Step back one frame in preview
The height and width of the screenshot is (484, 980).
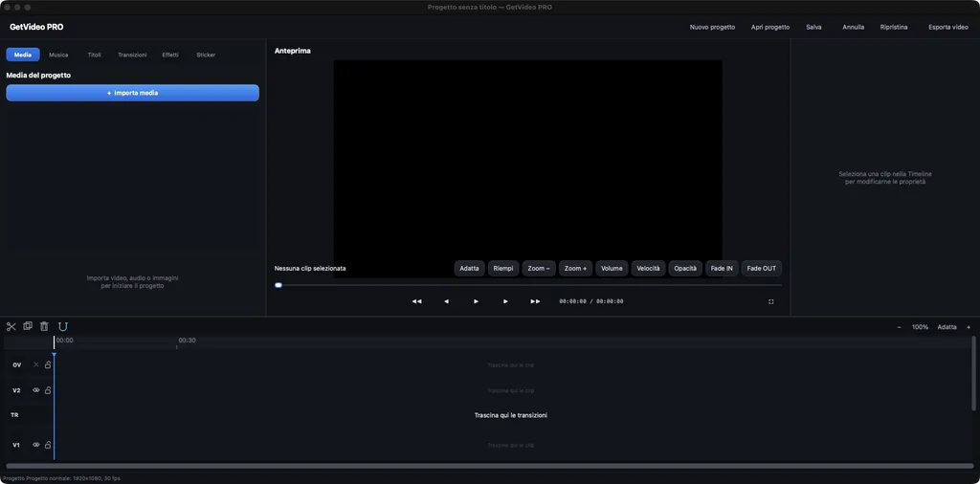[446, 301]
